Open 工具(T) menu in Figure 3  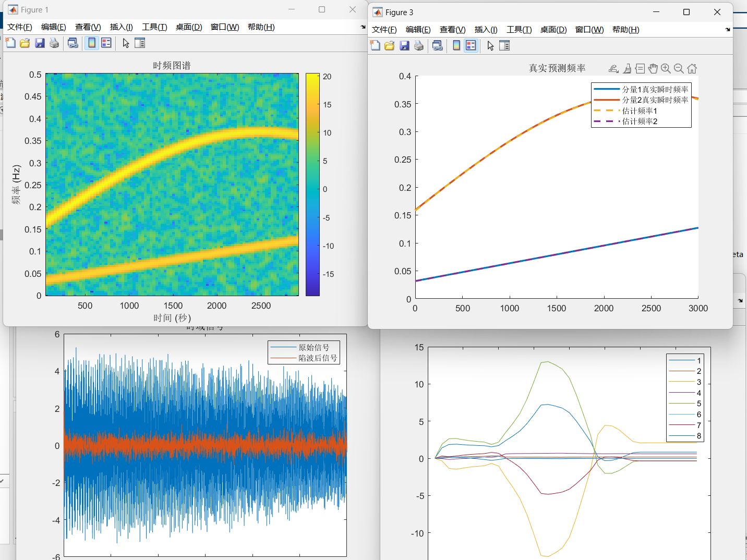[519, 30]
